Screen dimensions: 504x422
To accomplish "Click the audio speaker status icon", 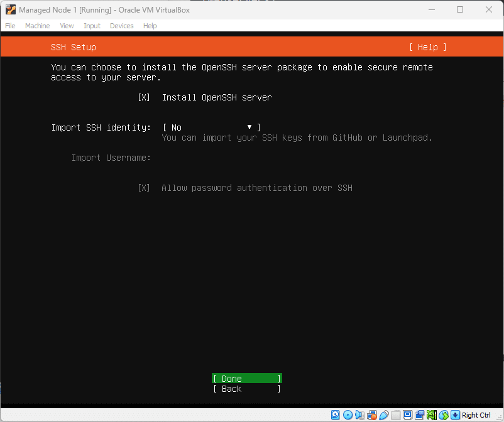I will pos(359,415).
